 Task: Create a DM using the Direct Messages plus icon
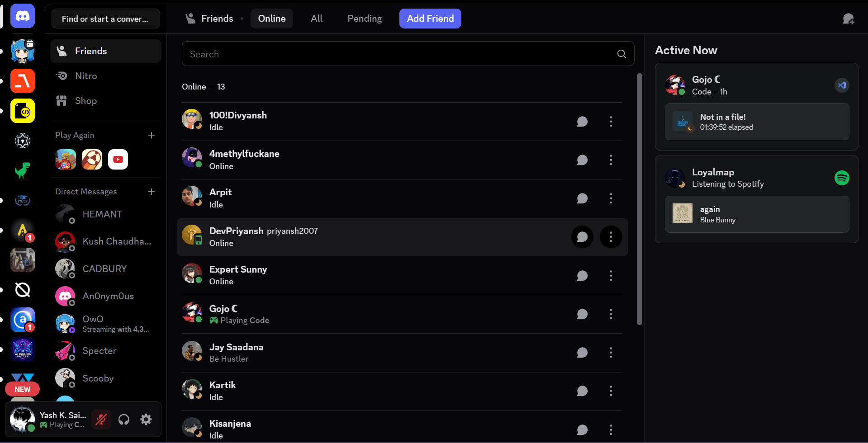tap(152, 192)
